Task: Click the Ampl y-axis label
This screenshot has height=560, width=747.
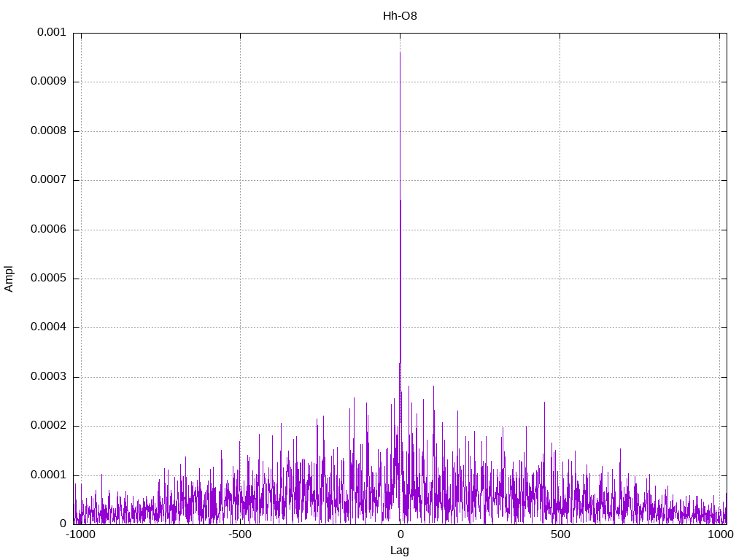Action: [x=9, y=278]
